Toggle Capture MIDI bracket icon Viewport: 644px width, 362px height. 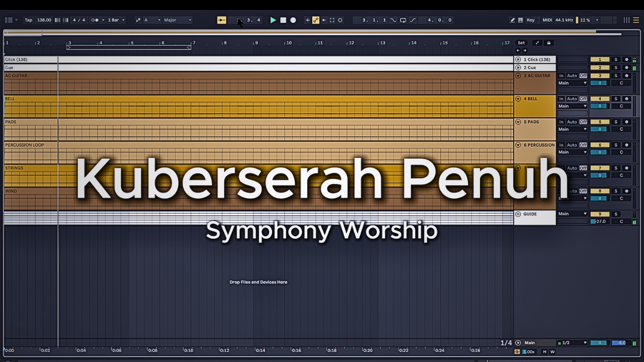pyautogui.click(x=332, y=20)
